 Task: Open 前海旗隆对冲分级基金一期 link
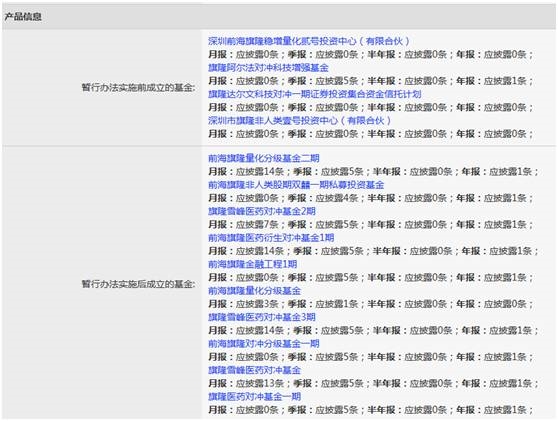pyautogui.click(x=264, y=343)
